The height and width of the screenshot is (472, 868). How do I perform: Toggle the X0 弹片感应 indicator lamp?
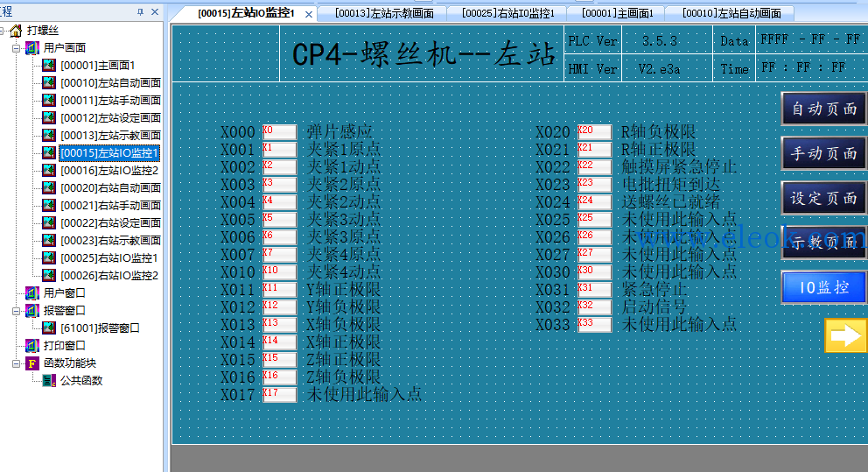click(279, 132)
